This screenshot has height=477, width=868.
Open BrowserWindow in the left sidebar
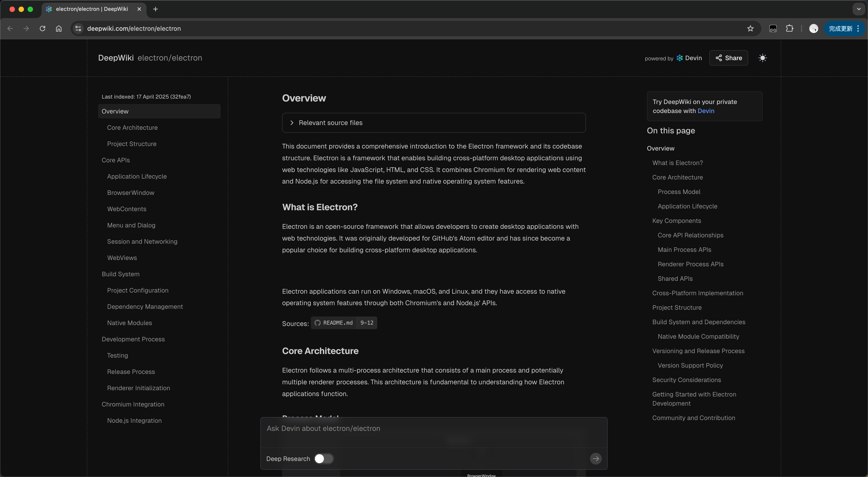pyautogui.click(x=131, y=192)
